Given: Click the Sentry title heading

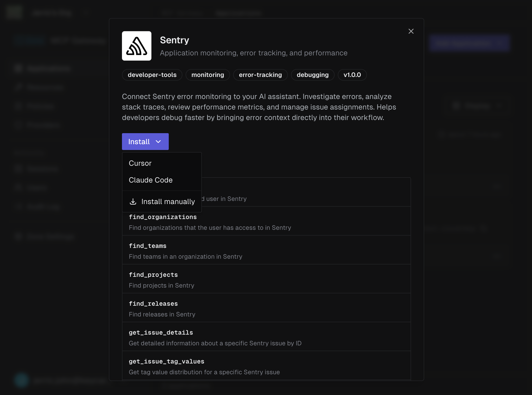Looking at the screenshot, I should [174, 40].
